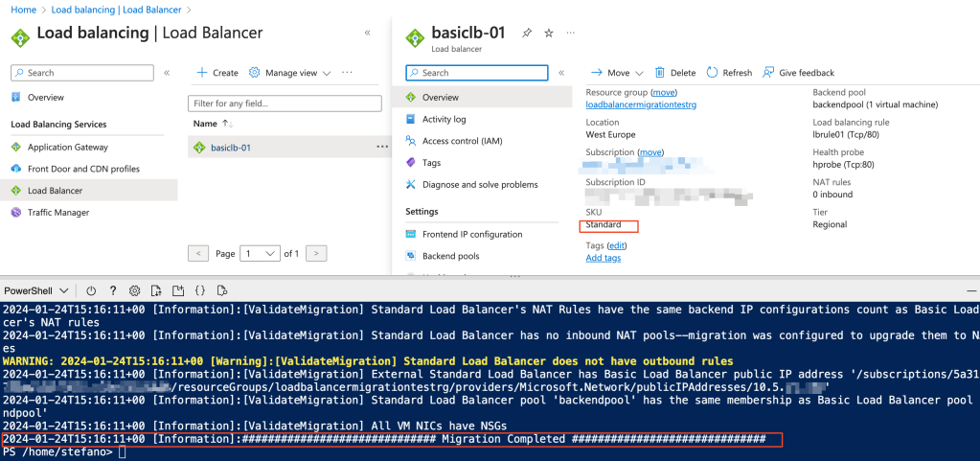Favorite basiclb-01 with the star icon
The image size is (980, 461).
[549, 33]
